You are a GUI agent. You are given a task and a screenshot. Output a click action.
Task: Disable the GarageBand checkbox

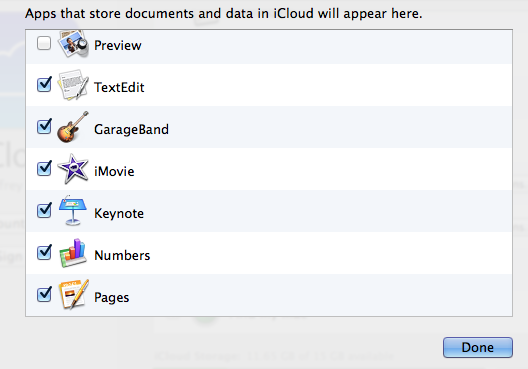click(44, 127)
